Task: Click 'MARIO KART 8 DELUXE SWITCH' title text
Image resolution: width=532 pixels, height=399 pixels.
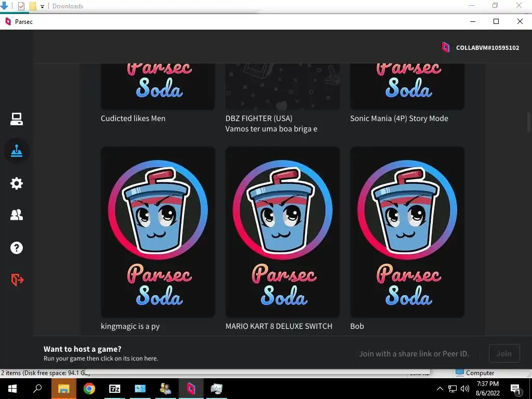Action: pos(279,326)
